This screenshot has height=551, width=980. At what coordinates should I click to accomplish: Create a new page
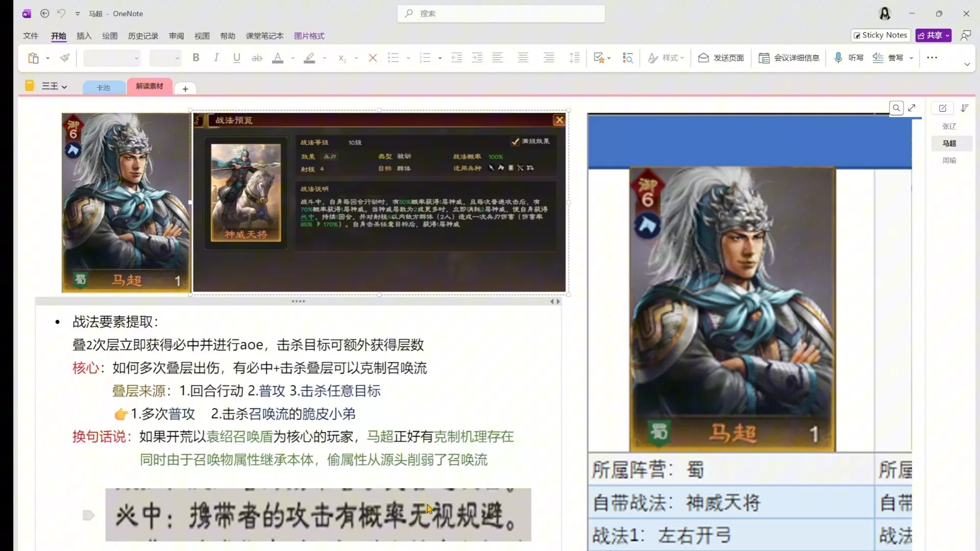click(x=943, y=108)
